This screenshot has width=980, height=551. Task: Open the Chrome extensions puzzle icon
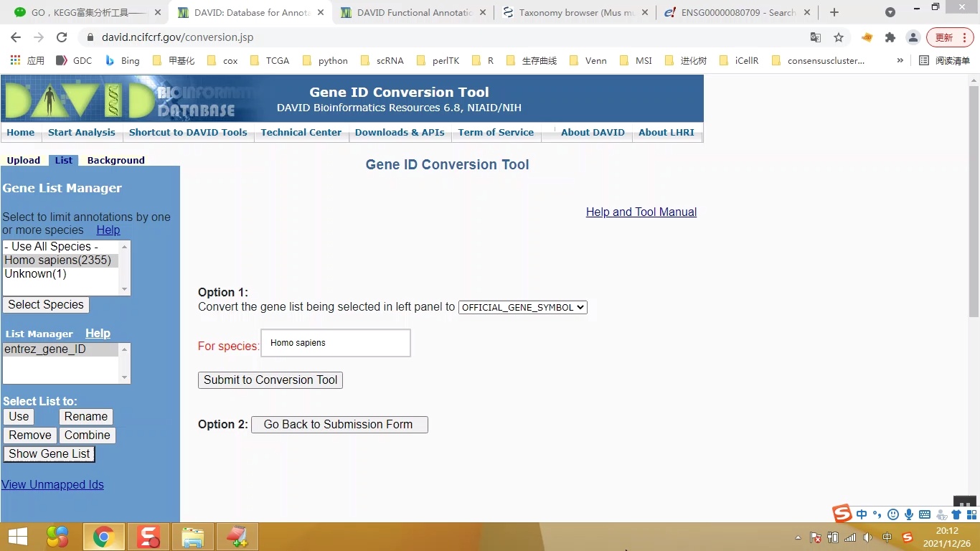coord(890,37)
